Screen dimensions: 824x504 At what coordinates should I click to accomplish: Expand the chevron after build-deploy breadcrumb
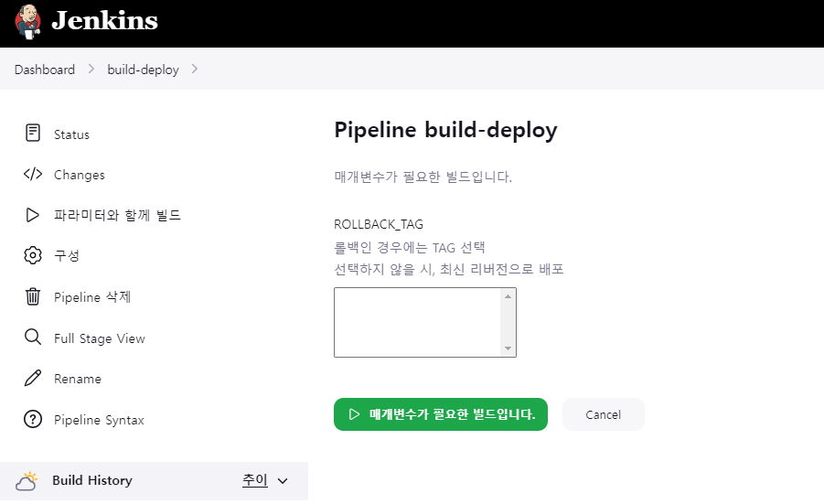(195, 69)
